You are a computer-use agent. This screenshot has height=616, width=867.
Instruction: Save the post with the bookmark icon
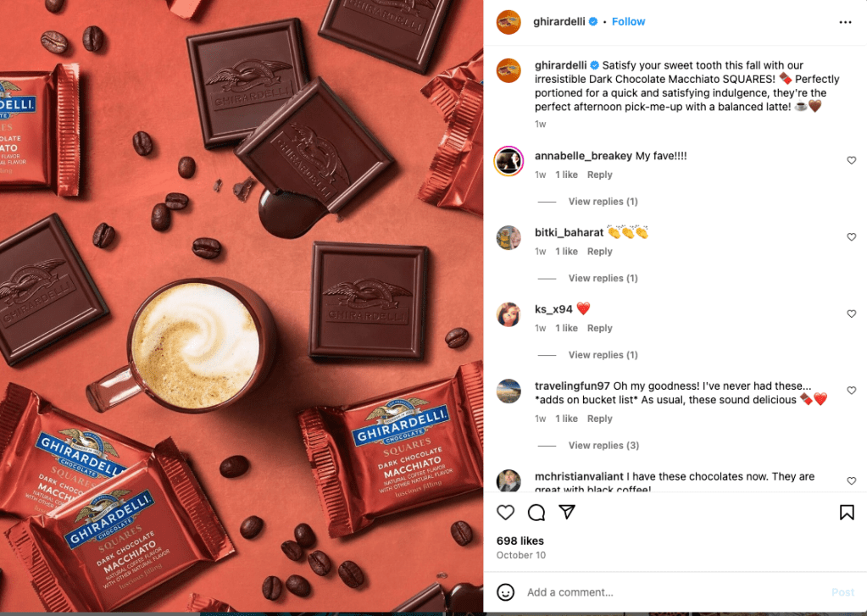pyautogui.click(x=847, y=513)
